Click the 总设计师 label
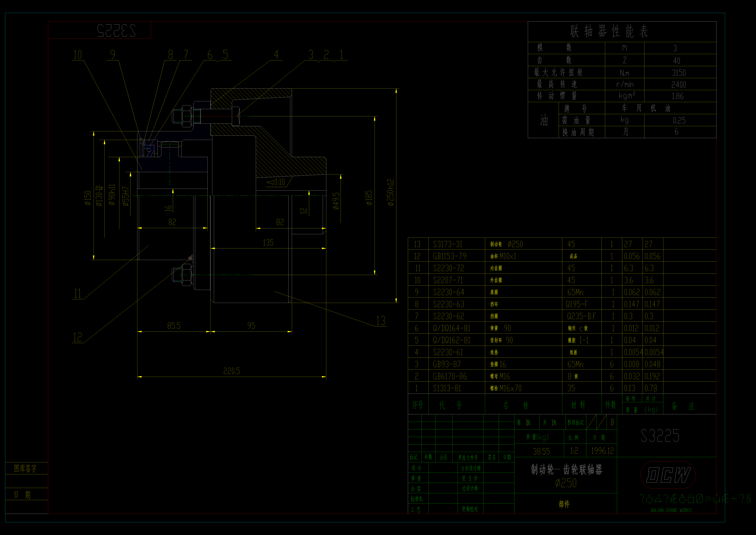 click(470, 489)
